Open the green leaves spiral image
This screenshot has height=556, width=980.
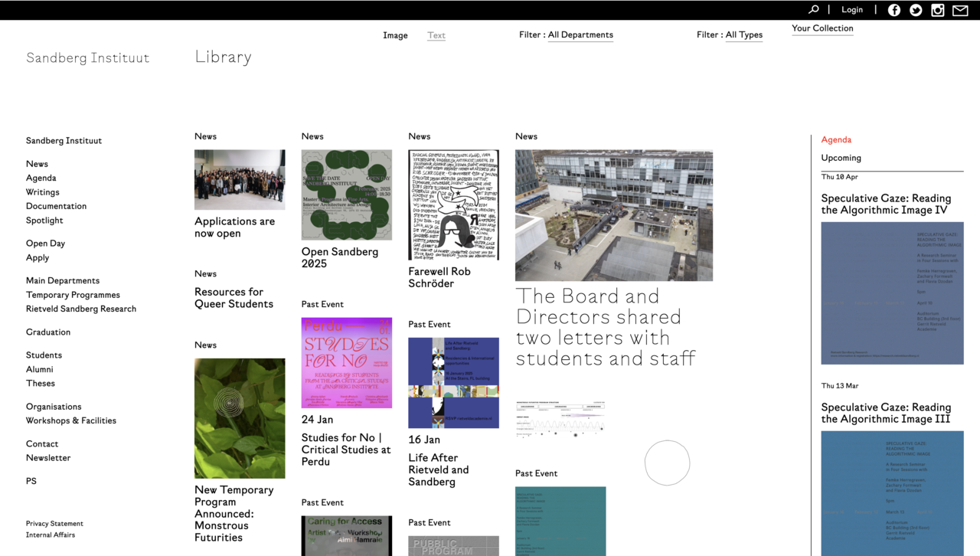(x=240, y=418)
